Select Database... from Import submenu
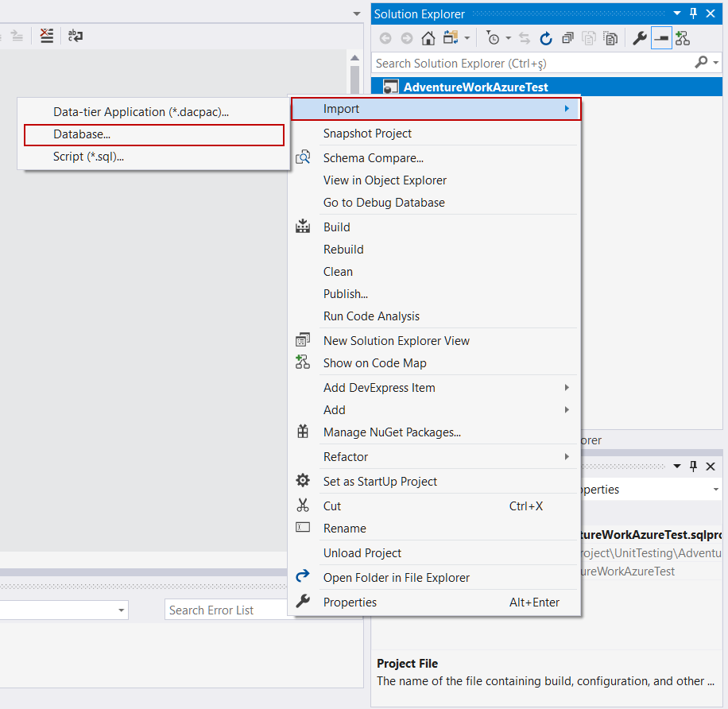 coord(82,134)
